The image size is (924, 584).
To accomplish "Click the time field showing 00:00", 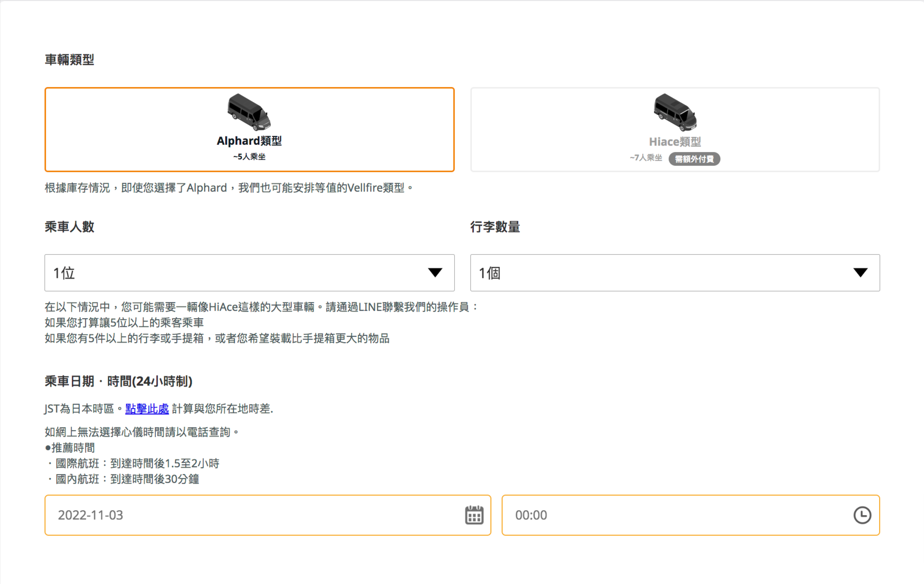I will point(674,515).
